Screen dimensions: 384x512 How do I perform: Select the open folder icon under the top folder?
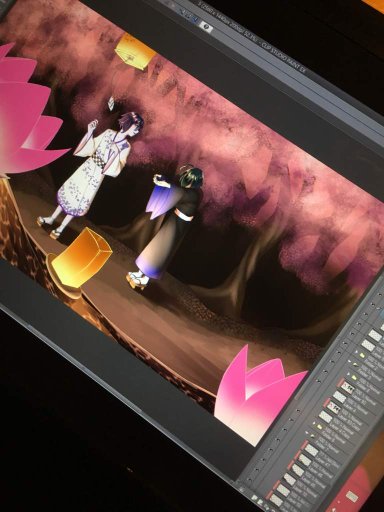point(355,365)
